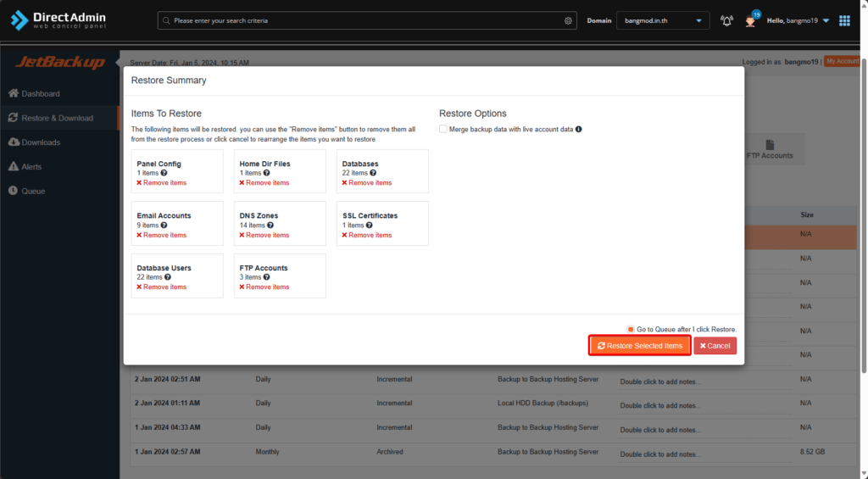Open Alerts in the sidebar

[31, 167]
